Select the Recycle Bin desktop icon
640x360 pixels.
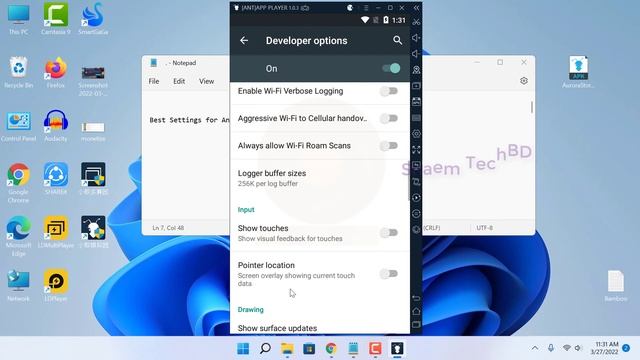(x=18, y=72)
